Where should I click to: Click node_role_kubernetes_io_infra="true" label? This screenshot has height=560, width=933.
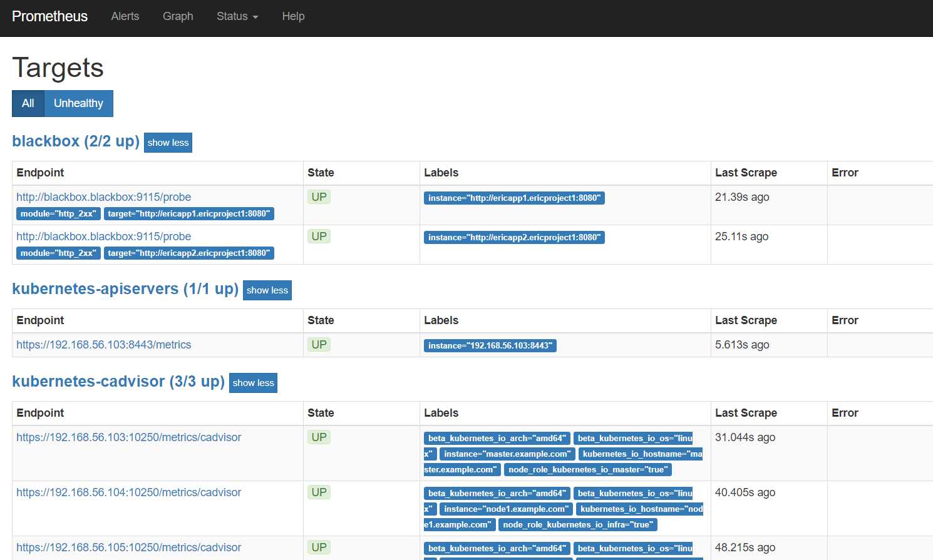click(578, 525)
